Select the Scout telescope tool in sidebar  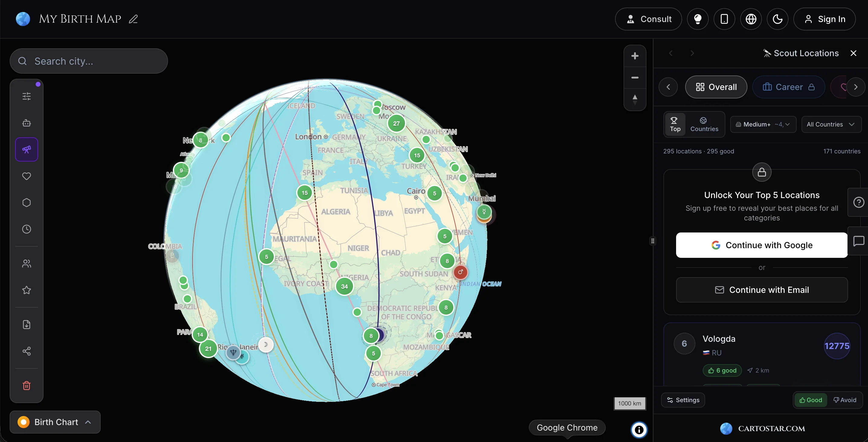tap(27, 149)
